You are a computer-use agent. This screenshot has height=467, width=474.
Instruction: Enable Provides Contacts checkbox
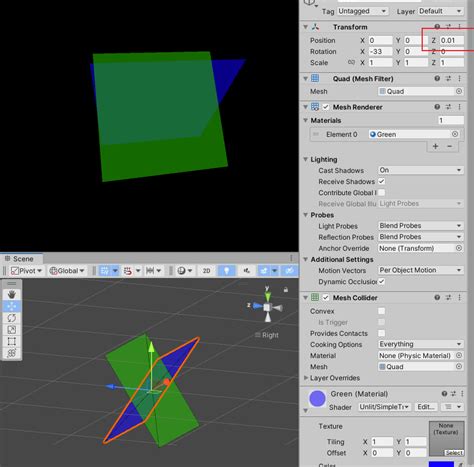click(382, 333)
